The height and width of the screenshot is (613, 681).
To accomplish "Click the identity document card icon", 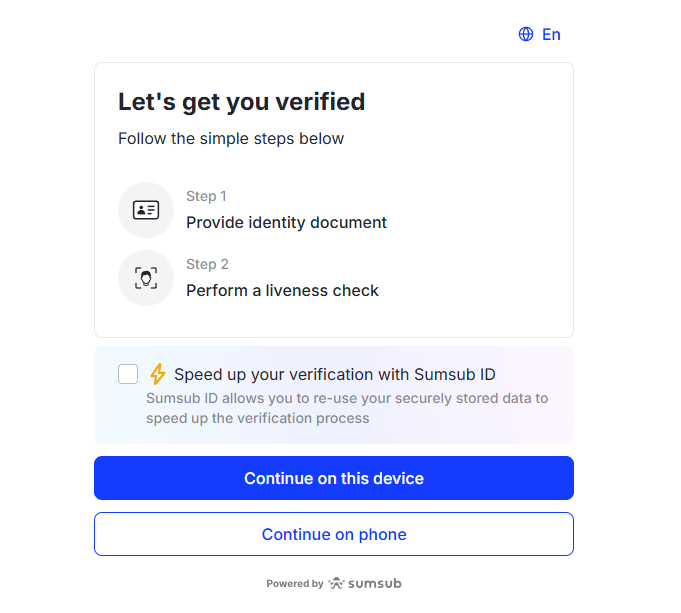I will (146, 210).
